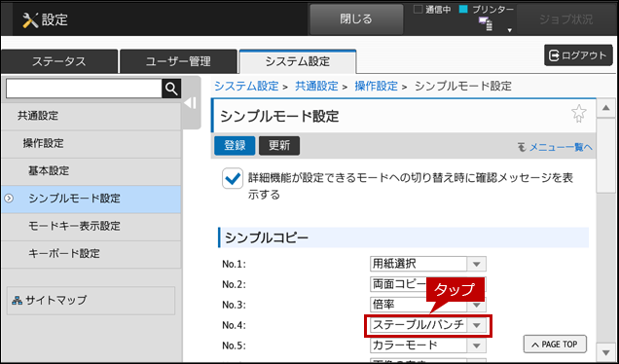Open the No.5 カラーモード dropdown
The height and width of the screenshot is (364, 619).
(428, 346)
